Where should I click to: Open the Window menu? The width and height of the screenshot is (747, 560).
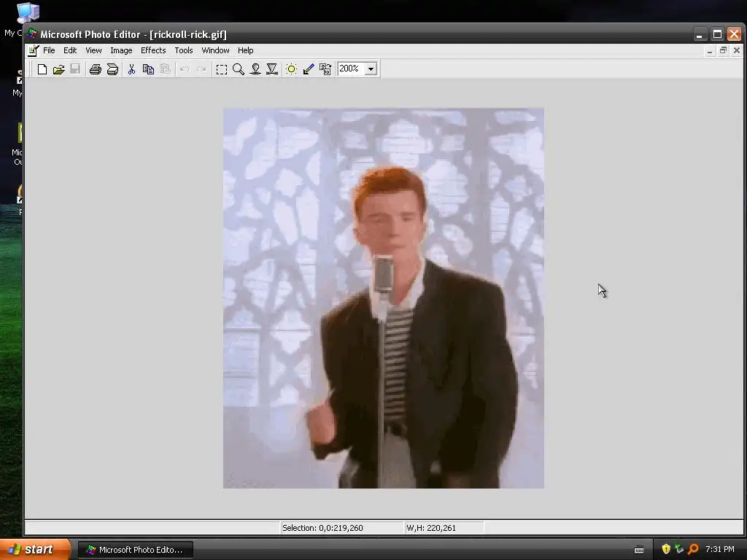215,50
